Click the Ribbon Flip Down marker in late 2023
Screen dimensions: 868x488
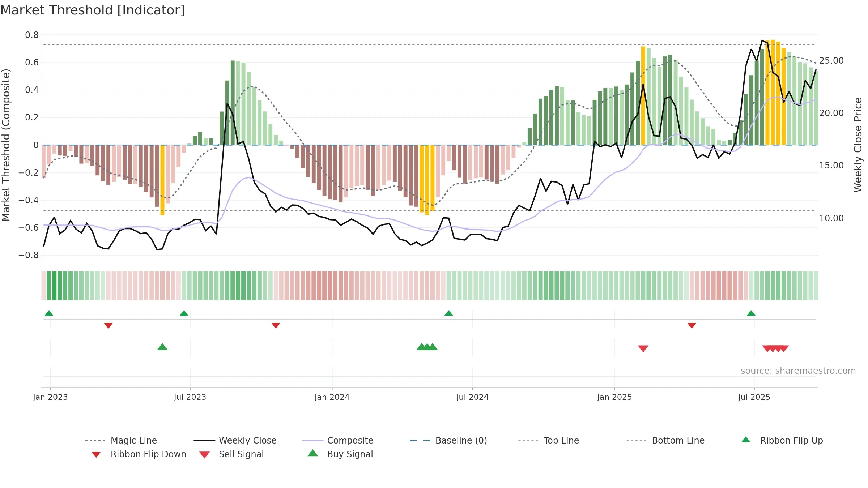point(276,326)
